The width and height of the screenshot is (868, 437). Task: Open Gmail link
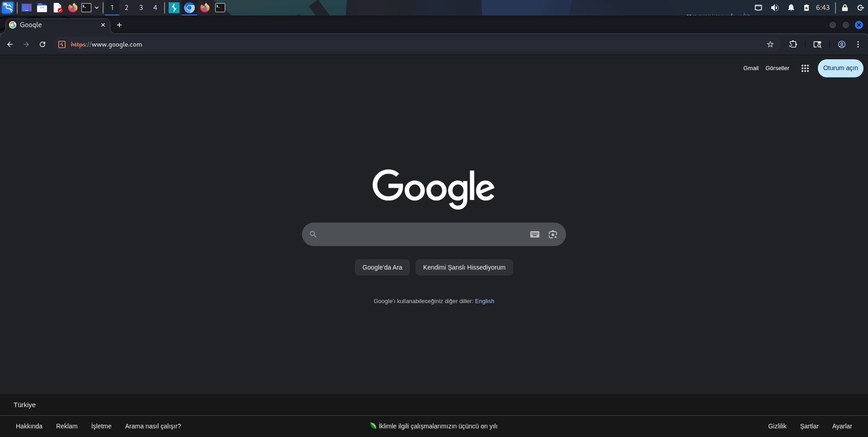[x=751, y=68]
